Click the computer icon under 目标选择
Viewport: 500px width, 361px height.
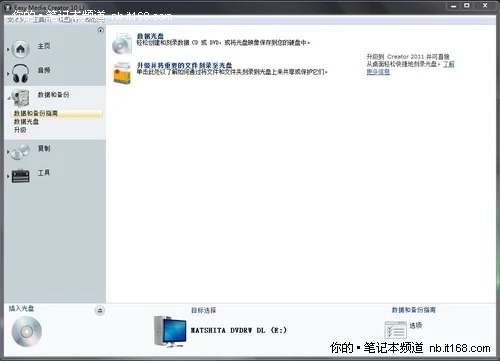pos(170,331)
